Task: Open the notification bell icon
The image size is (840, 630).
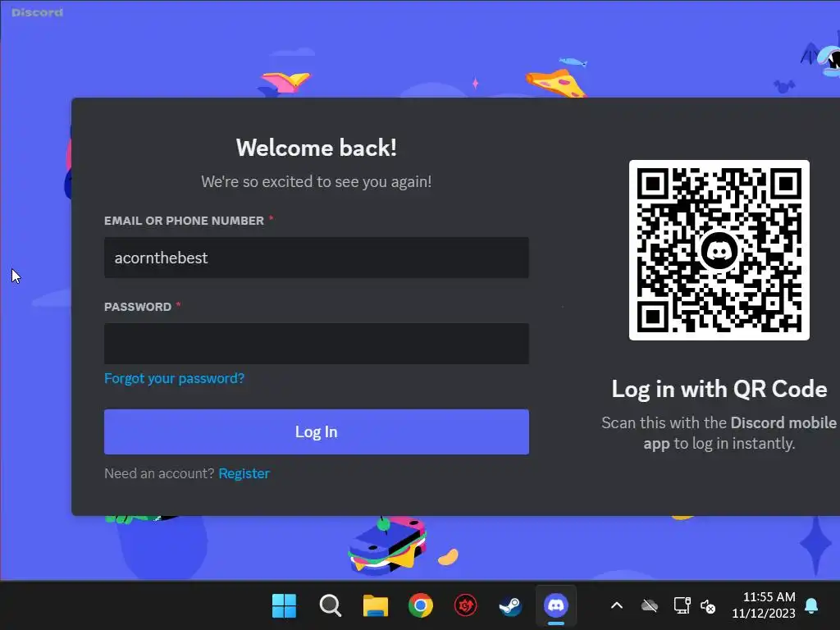Action: coord(811,606)
